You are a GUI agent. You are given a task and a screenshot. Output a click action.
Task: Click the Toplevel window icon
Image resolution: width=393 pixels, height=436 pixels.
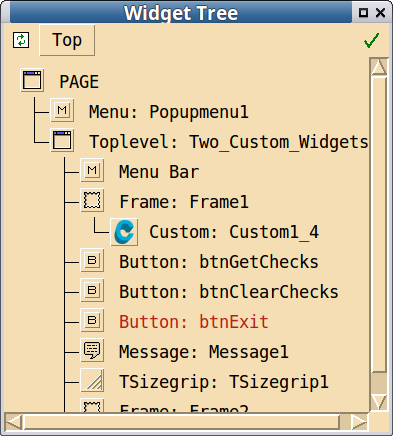point(62,140)
